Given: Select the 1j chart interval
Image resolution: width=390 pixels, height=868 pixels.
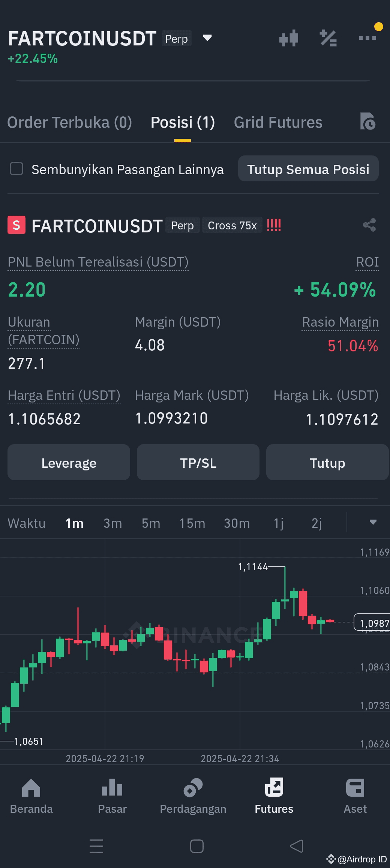Looking at the screenshot, I should [x=278, y=523].
